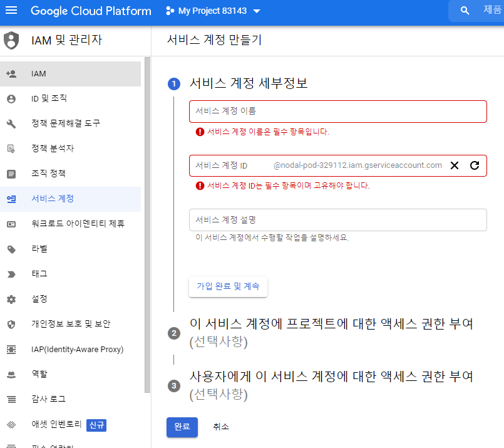Clear the service account ID with X icon

(x=454, y=165)
